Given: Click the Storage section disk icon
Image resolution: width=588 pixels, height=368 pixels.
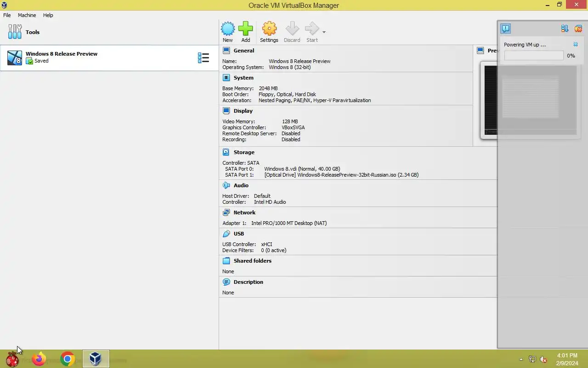Looking at the screenshot, I should 226,152.
